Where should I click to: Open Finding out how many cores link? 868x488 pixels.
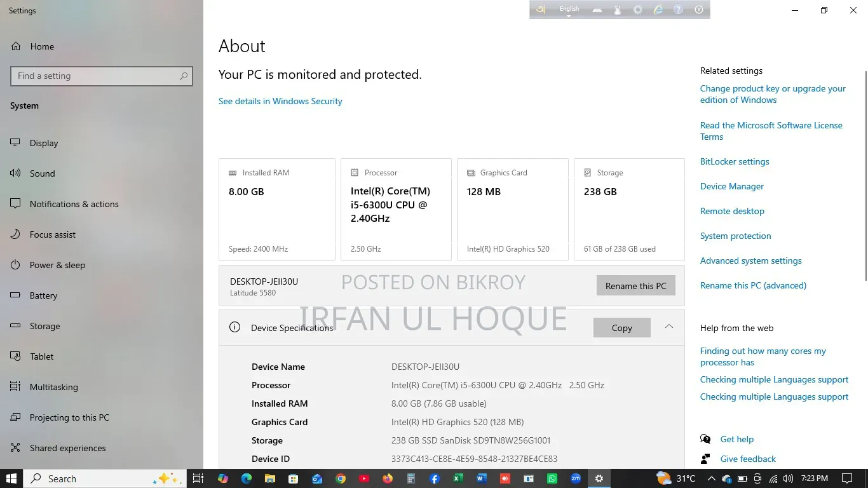tap(763, 356)
